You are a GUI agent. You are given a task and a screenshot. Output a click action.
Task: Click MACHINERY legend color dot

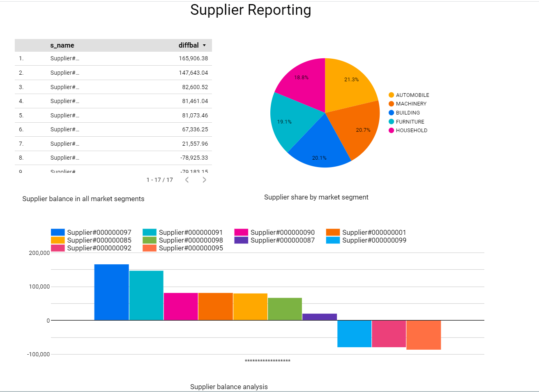(391, 104)
